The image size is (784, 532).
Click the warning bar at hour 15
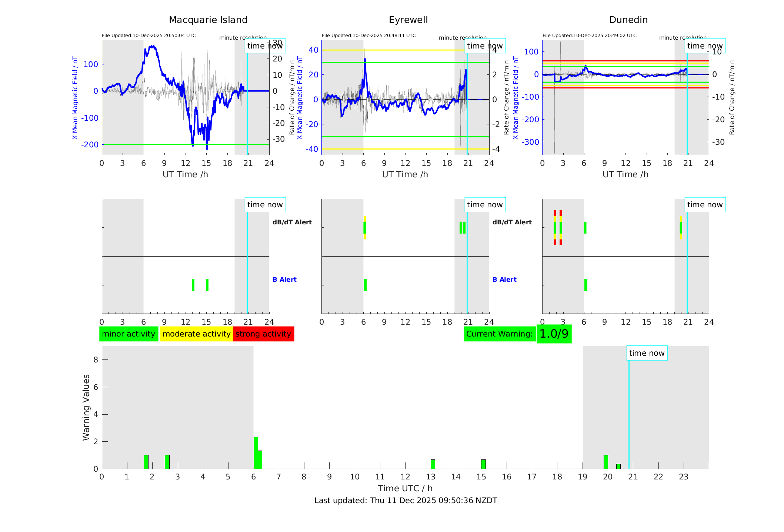[483, 464]
